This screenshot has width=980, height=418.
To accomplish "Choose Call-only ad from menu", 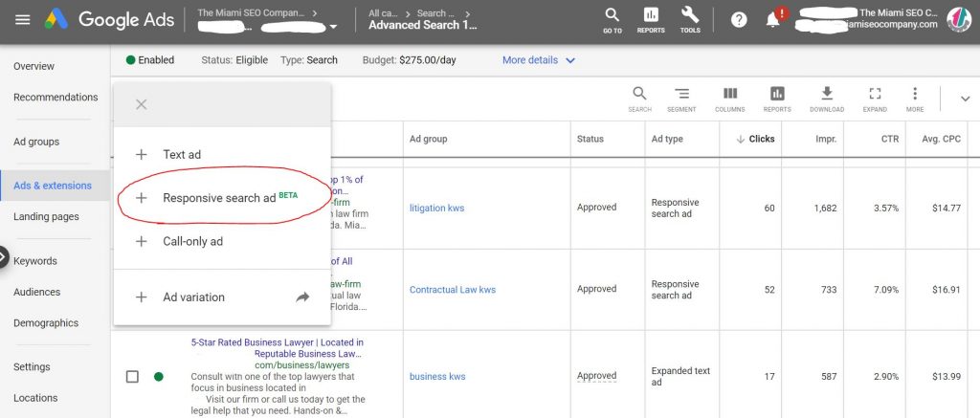I will point(192,242).
